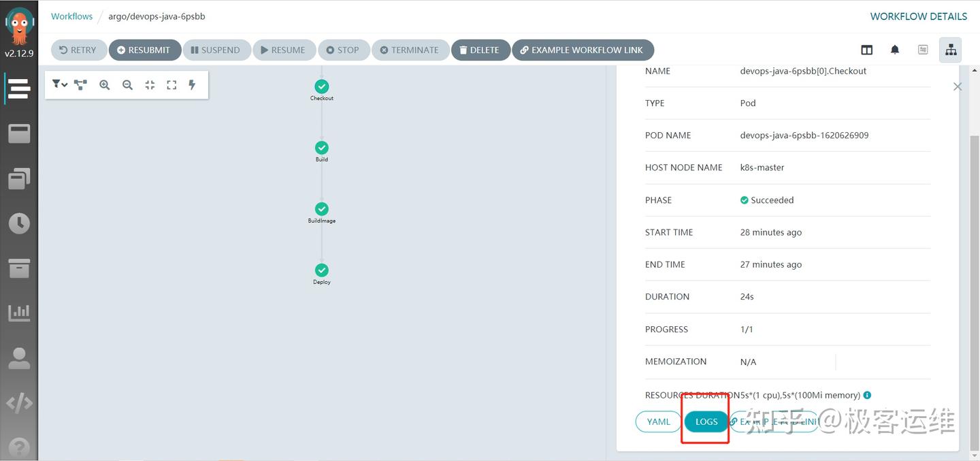Screen dimensions: 980x461
Task: Open the Reports chart icon in sidebar
Action: (20, 313)
